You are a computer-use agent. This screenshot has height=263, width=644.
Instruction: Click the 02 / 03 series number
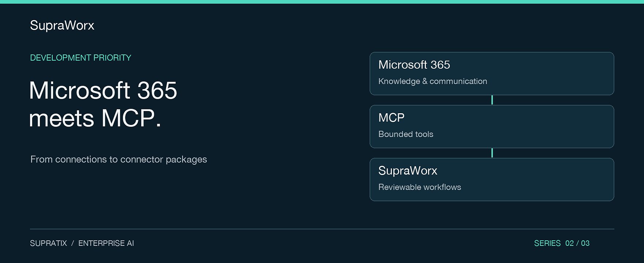[x=577, y=243]
